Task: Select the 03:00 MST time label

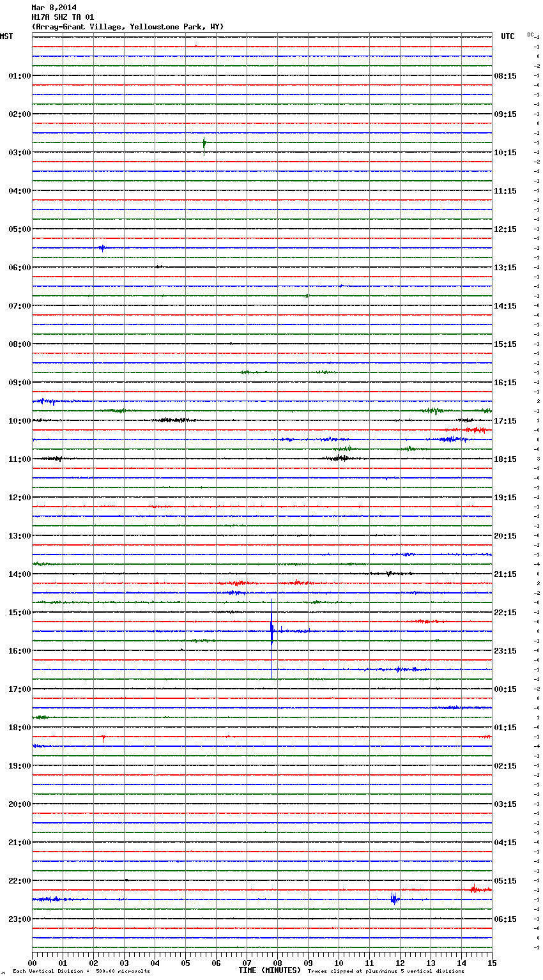Action: 20,153
